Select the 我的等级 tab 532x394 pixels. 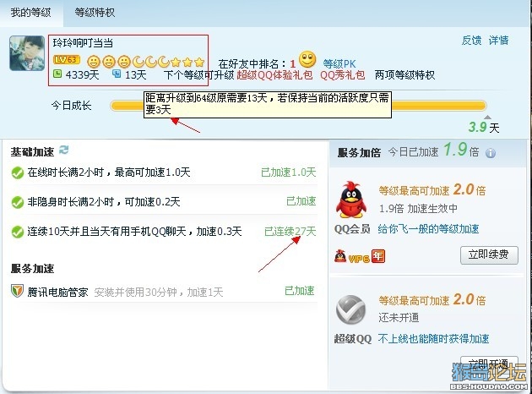click(x=31, y=13)
